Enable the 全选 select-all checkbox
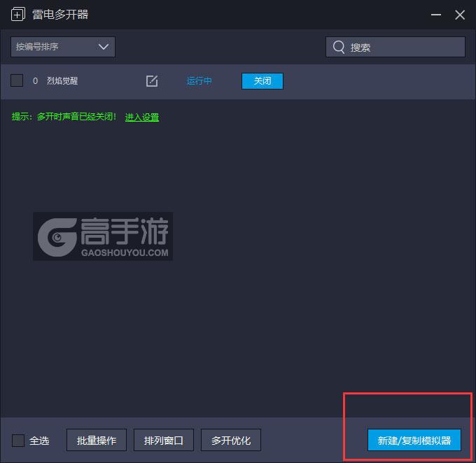476x463 pixels. click(18, 441)
